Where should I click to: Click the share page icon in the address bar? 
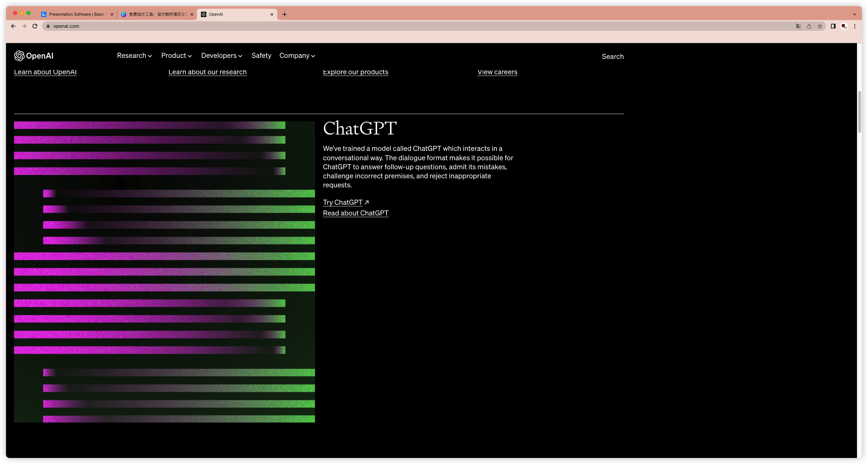pyautogui.click(x=809, y=26)
